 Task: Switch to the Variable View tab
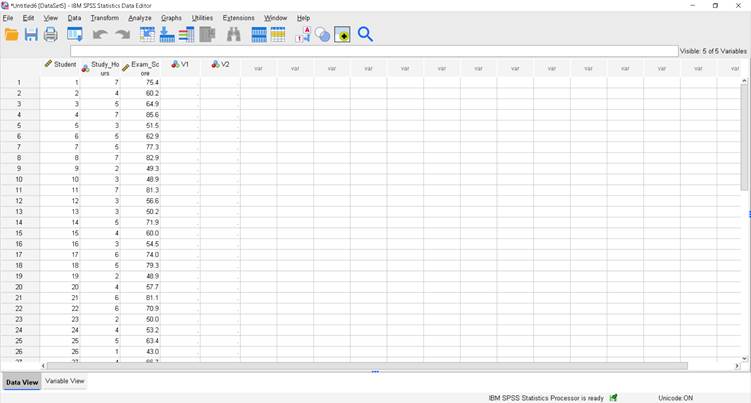tap(65, 381)
